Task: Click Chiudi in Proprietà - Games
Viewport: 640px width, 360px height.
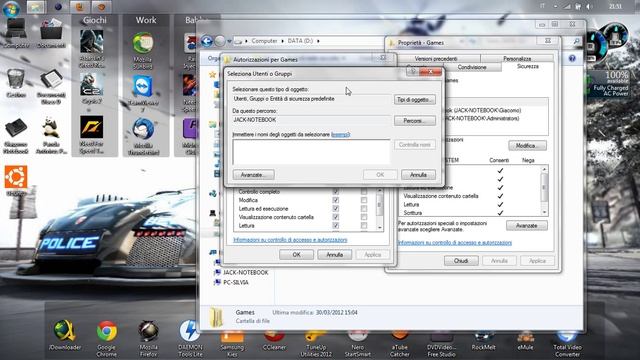Action: [x=461, y=260]
